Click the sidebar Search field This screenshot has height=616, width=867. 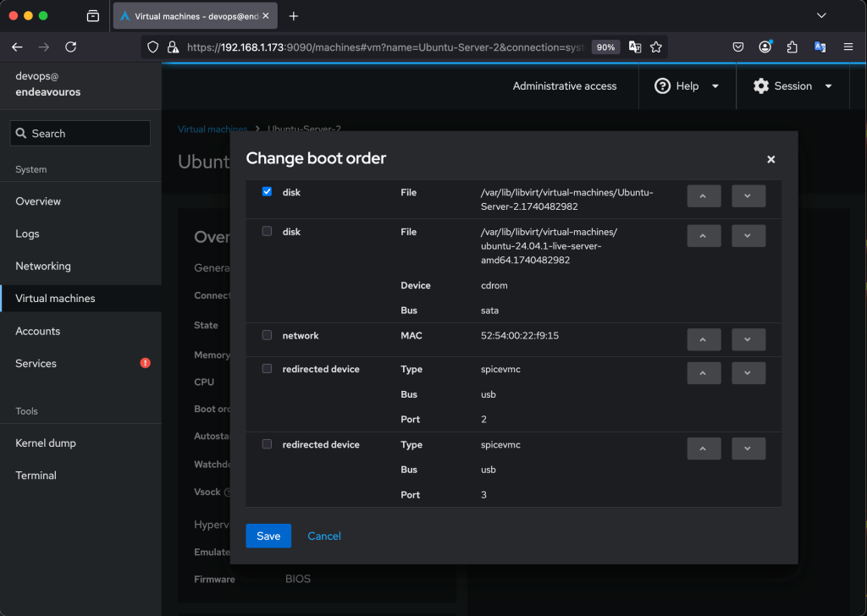(x=80, y=134)
